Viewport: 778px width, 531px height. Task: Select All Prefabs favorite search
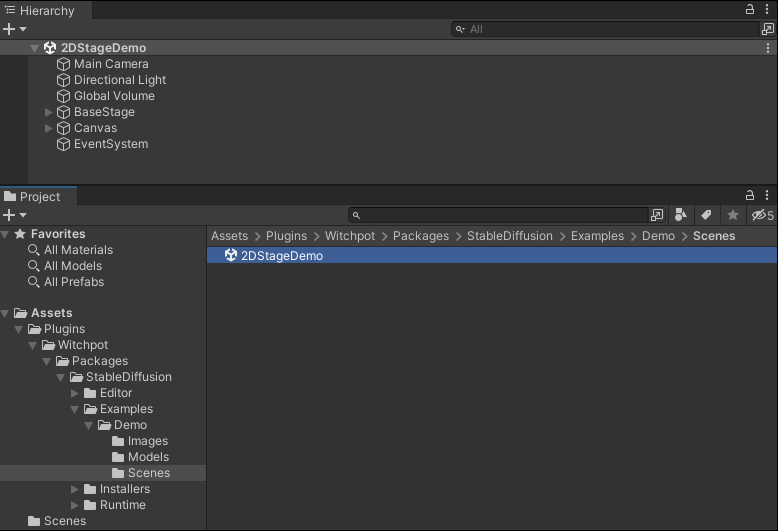click(74, 282)
